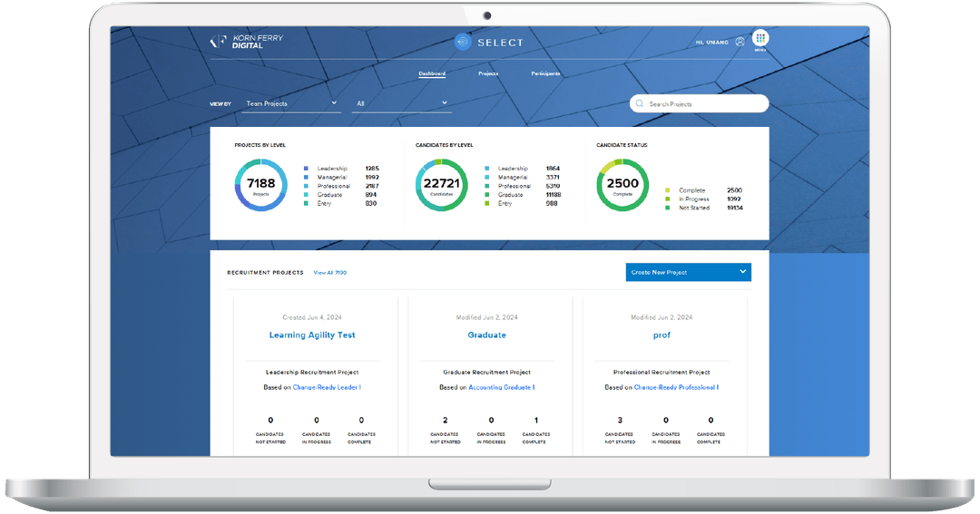The image size is (980, 514).
Task: Open the prof project title link
Action: tap(661, 335)
